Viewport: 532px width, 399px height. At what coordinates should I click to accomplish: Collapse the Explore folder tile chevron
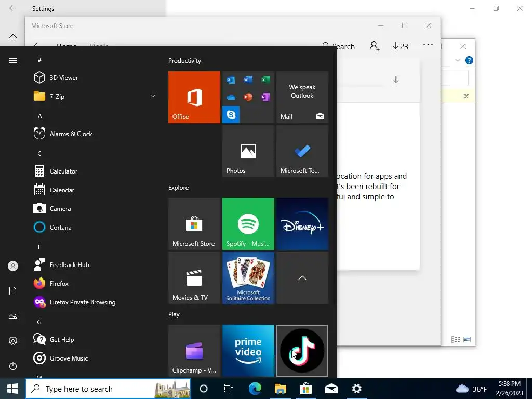(302, 278)
